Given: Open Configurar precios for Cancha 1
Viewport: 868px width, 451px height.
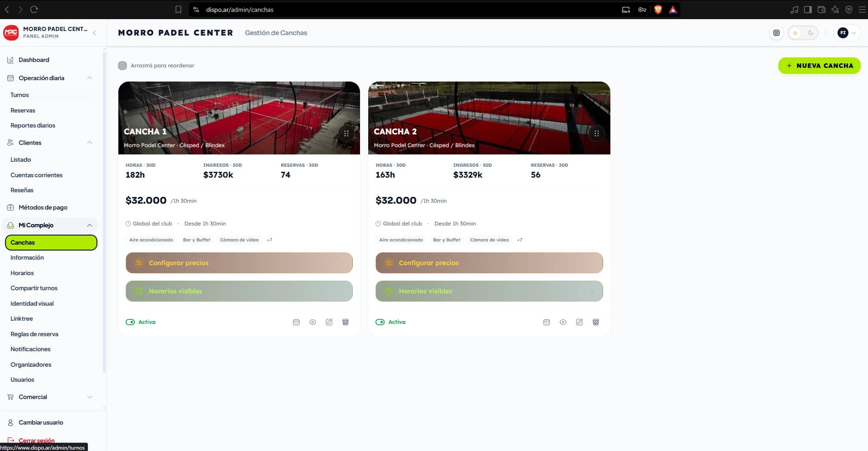Looking at the screenshot, I should coord(239,263).
